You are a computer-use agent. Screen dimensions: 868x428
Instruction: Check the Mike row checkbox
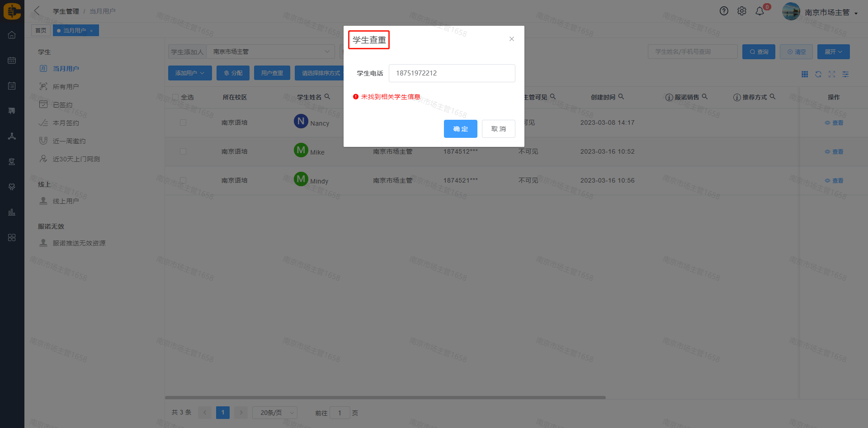(183, 151)
